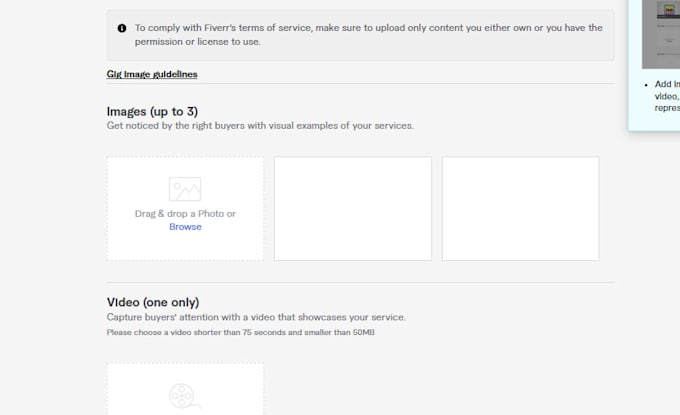Click the picture placeholder icon in the photo dropzone
The image size is (680, 415).
point(185,189)
